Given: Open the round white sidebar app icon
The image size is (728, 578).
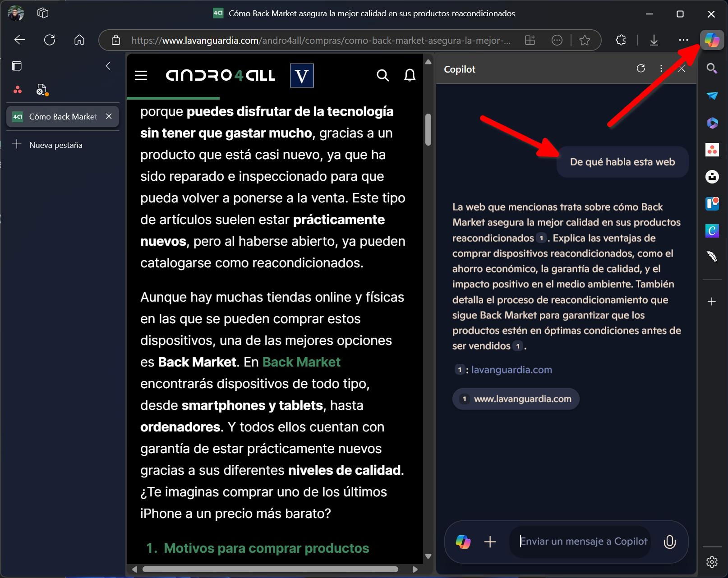Looking at the screenshot, I should [x=712, y=177].
